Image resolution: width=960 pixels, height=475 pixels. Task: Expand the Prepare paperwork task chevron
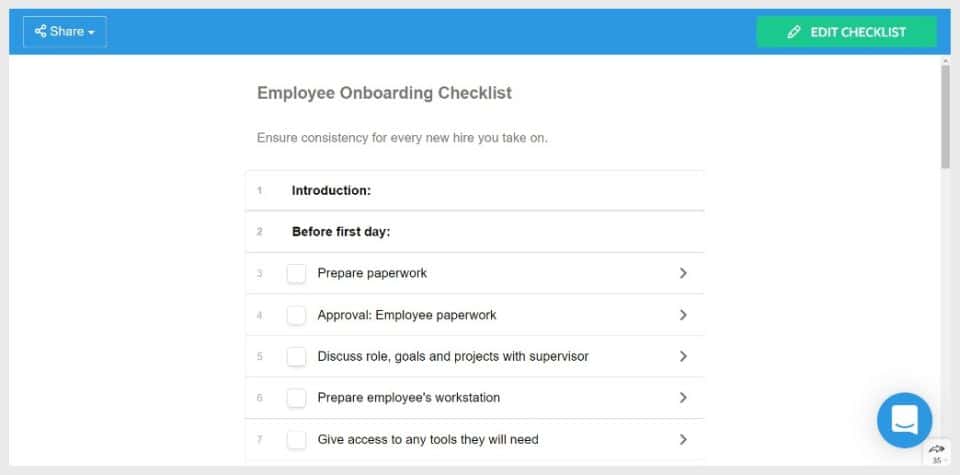coord(683,273)
